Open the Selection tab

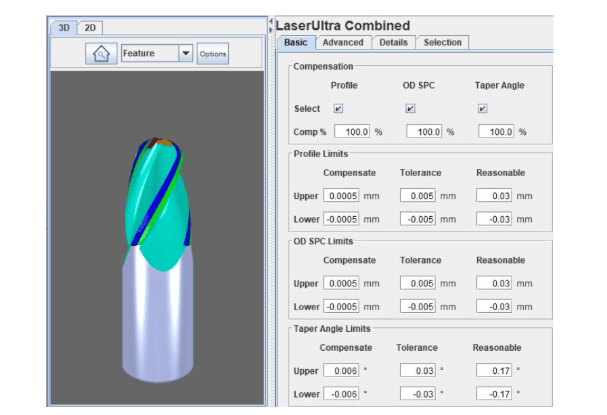[442, 42]
